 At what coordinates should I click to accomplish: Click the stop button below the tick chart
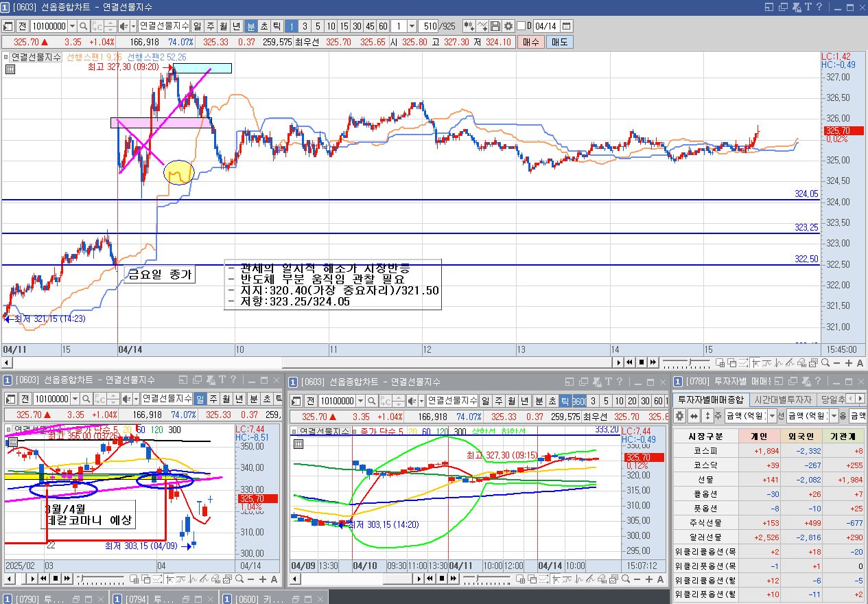click(x=442, y=579)
